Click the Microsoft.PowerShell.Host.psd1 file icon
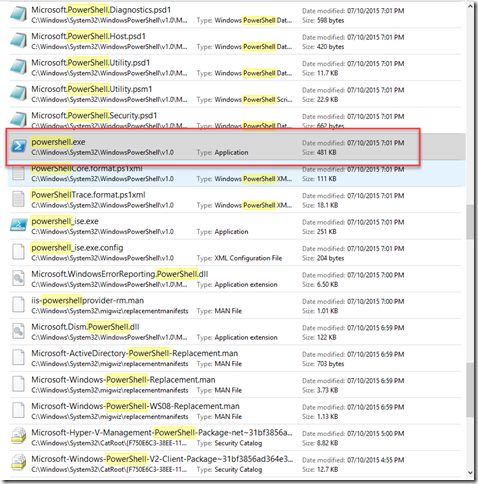Screen dimensions: 478x484 pyautogui.click(x=18, y=41)
